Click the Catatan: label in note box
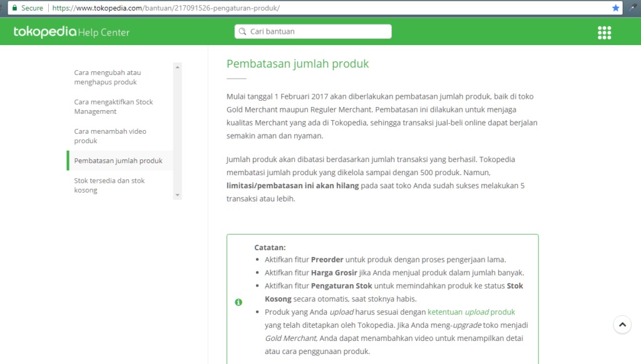The height and width of the screenshot is (364, 641). click(270, 247)
